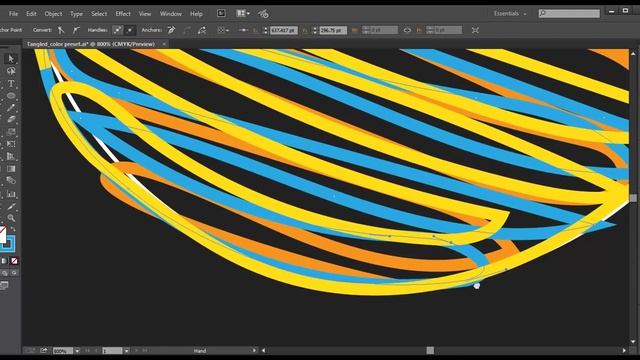Click the artboard number field
The image size is (640, 360).
tap(112, 351)
